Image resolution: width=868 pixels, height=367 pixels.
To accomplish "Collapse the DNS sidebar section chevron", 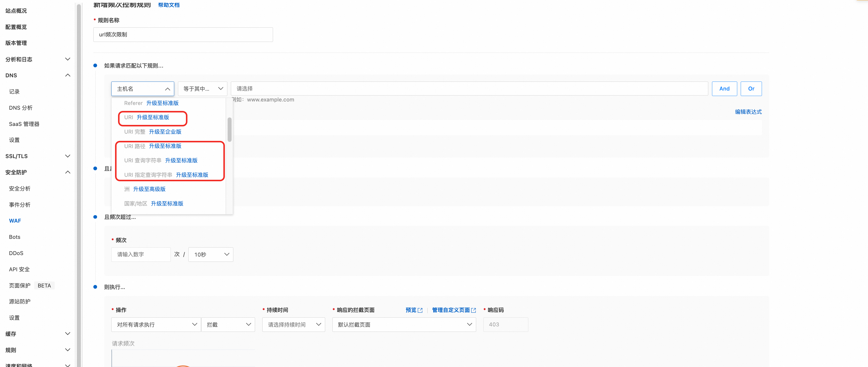I will (x=67, y=75).
